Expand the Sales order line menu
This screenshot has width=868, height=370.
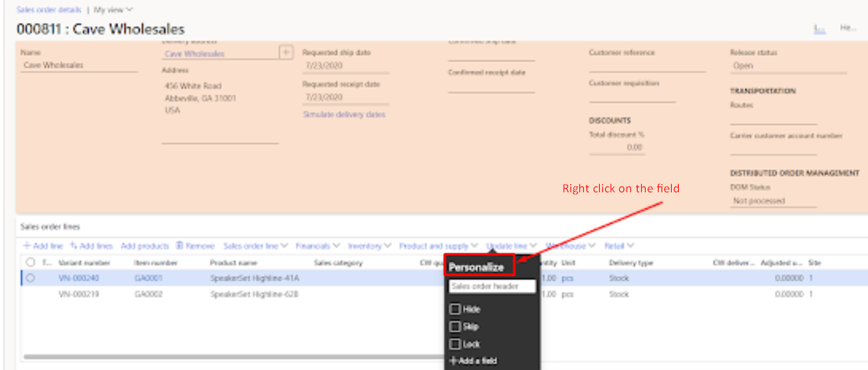click(x=255, y=246)
